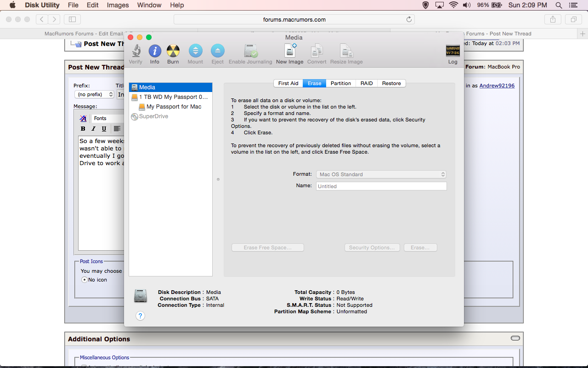
Task: Switch to the RAID tab
Action: click(x=367, y=83)
